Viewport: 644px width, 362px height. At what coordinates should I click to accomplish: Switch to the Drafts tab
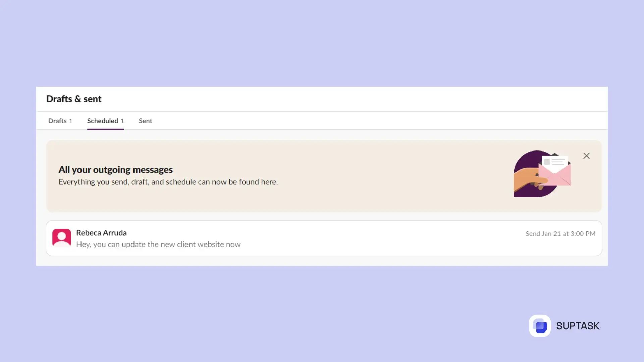(x=57, y=121)
